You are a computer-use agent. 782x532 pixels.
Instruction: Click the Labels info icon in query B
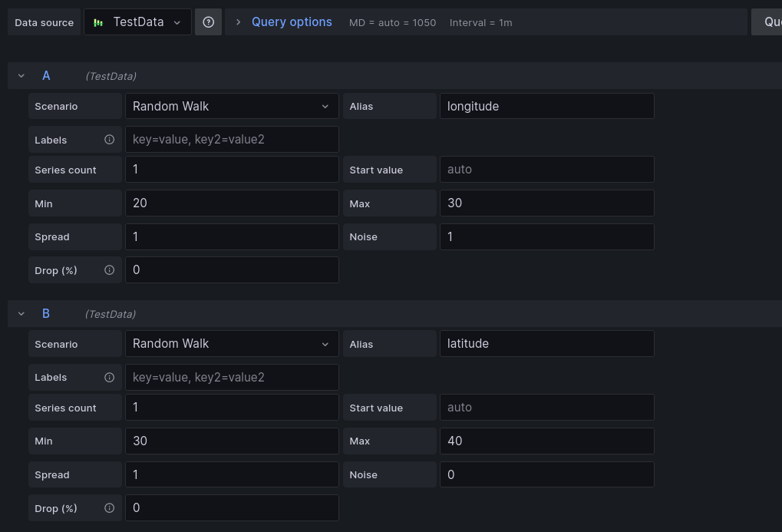pyautogui.click(x=109, y=377)
